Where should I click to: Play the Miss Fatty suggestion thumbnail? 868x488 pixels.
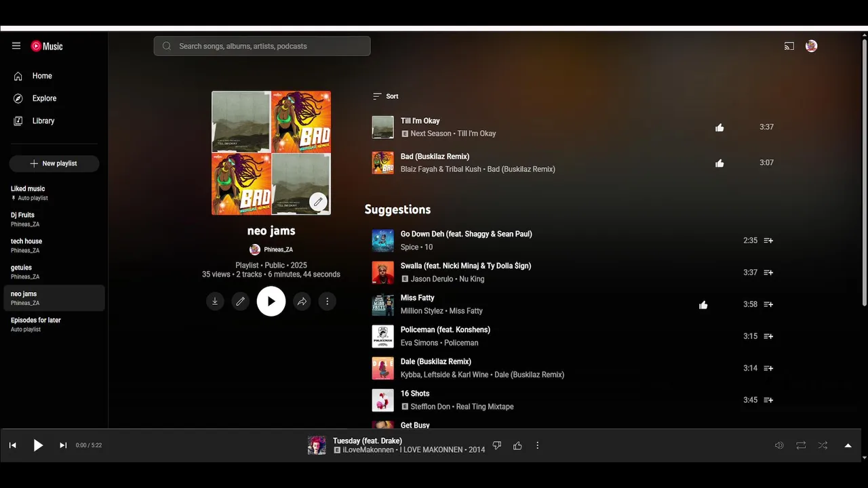(382, 304)
